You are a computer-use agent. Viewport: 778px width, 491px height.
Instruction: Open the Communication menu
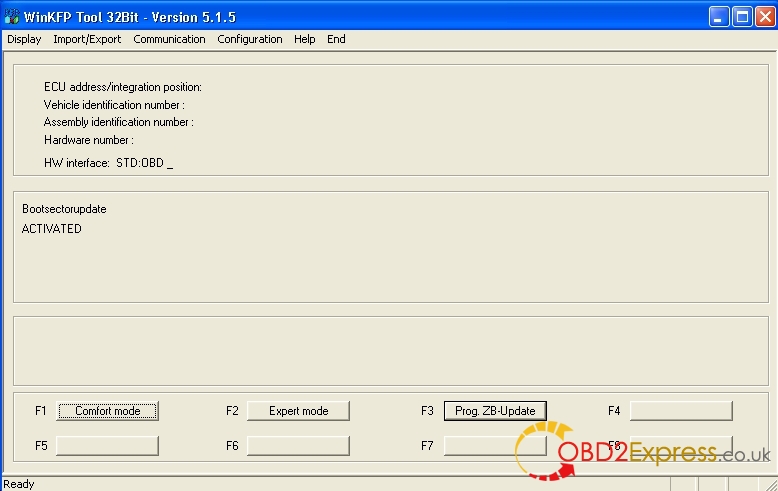pos(169,39)
